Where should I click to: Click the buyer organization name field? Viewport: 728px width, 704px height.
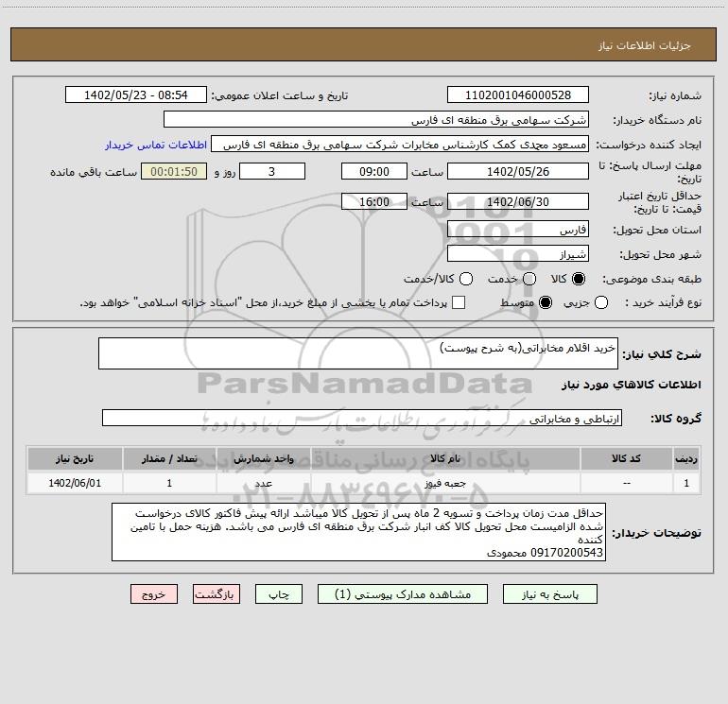coord(376,119)
